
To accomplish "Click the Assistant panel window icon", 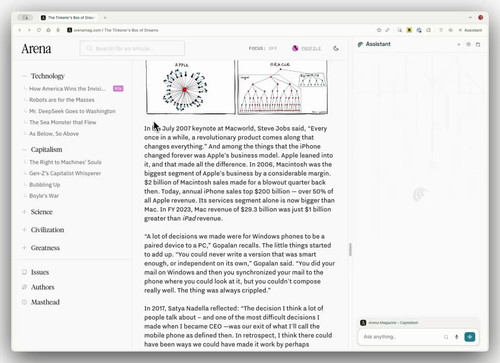I will point(478,44).
